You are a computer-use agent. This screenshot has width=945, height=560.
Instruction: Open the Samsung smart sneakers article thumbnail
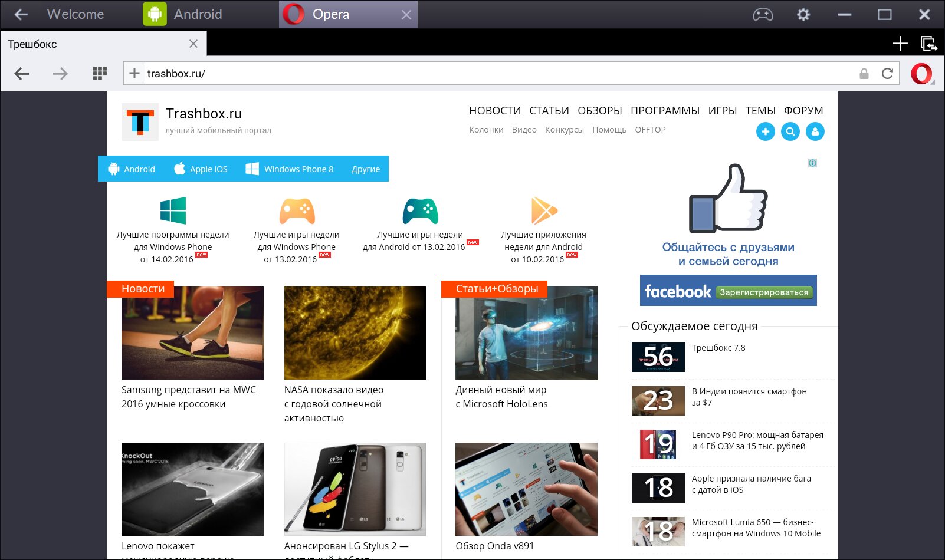pos(192,333)
